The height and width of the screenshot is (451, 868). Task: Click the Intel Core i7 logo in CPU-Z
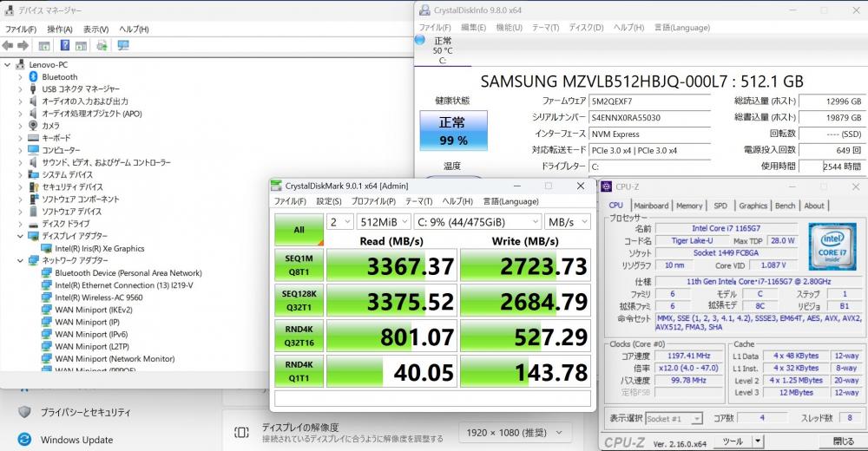(x=832, y=246)
